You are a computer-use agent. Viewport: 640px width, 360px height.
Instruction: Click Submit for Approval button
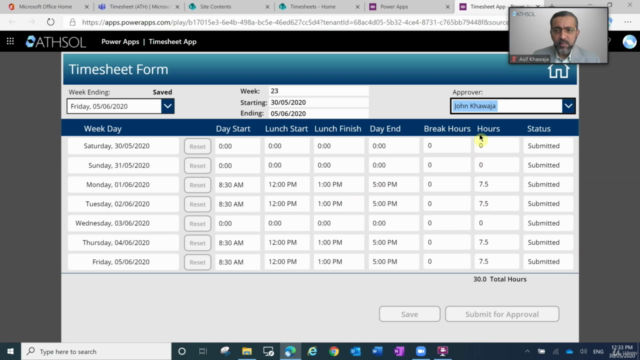pos(502,314)
